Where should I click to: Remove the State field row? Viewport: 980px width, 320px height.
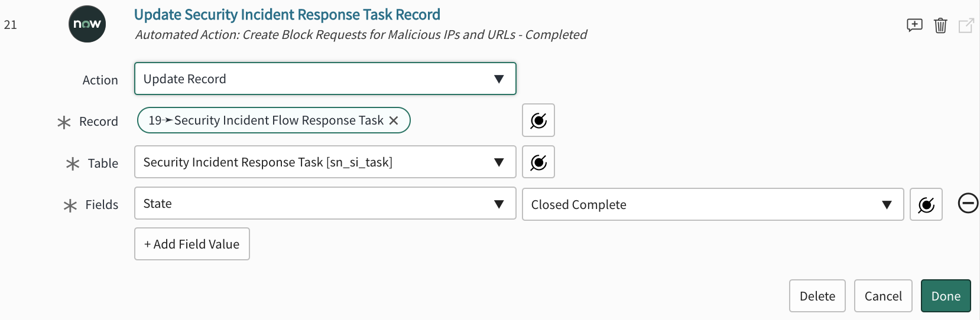pyautogui.click(x=968, y=204)
